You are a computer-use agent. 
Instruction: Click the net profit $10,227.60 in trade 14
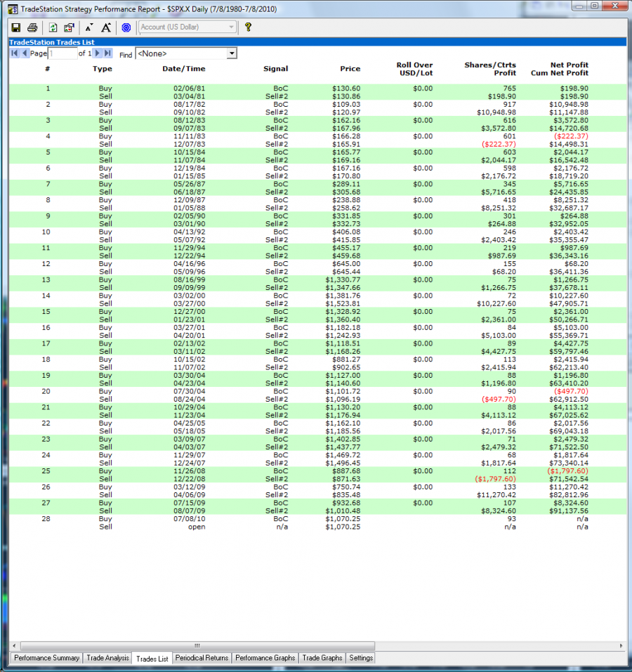[569, 296]
